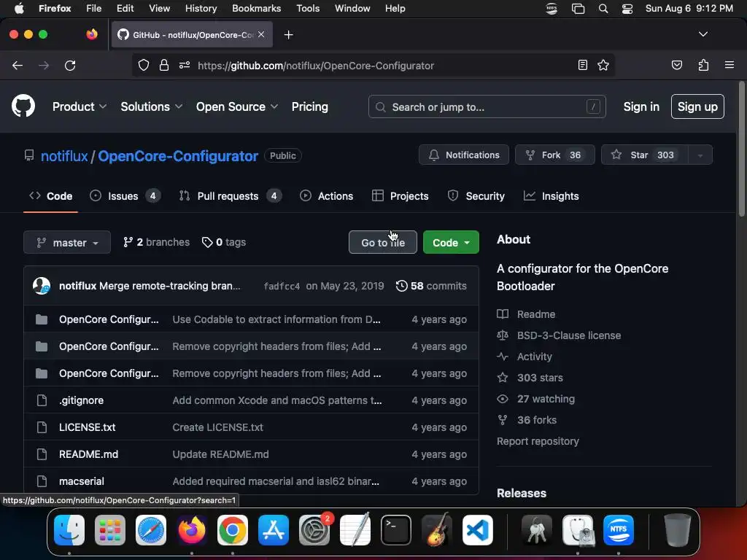Image resolution: width=747 pixels, height=560 pixels.
Task: Open the macserial file
Action: (82, 481)
